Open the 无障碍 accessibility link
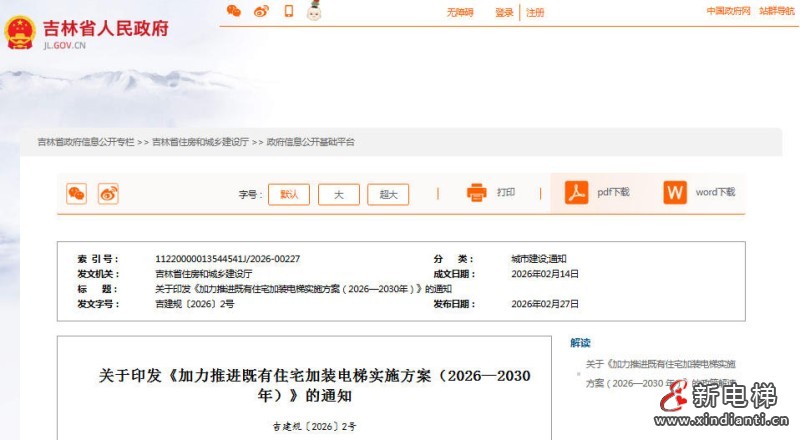800x440 pixels. tap(459, 13)
